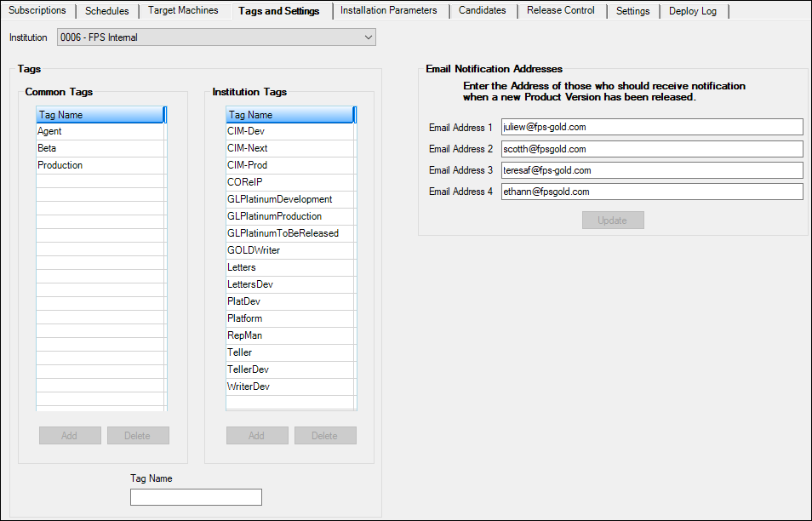Click Delete under Institution Tags
This screenshot has height=521, width=812.
[325, 436]
